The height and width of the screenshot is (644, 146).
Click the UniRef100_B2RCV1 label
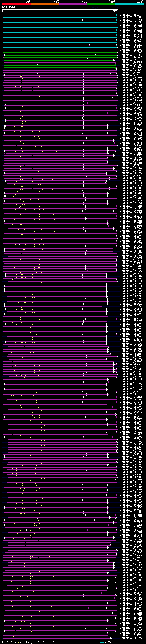pyautogui.click(x=131, y=635)
